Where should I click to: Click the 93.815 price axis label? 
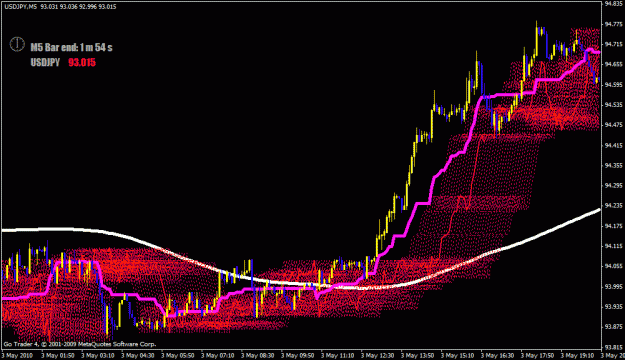613,347
